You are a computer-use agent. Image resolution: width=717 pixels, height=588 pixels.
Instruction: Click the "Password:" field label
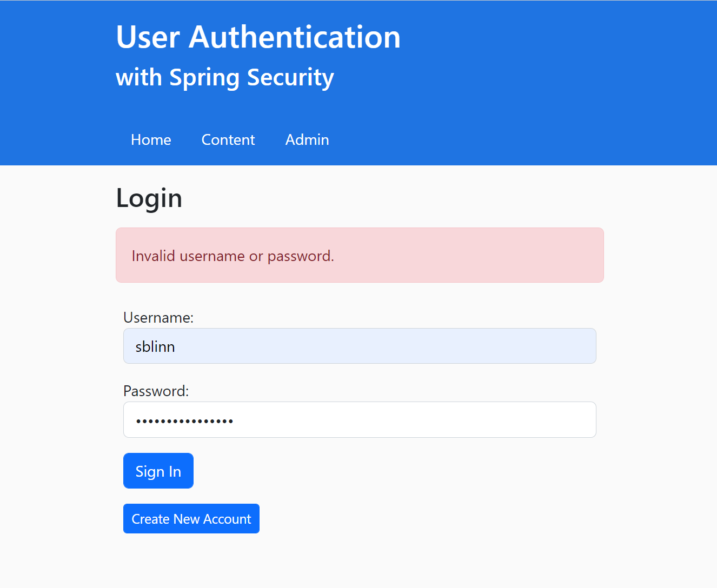156,391
